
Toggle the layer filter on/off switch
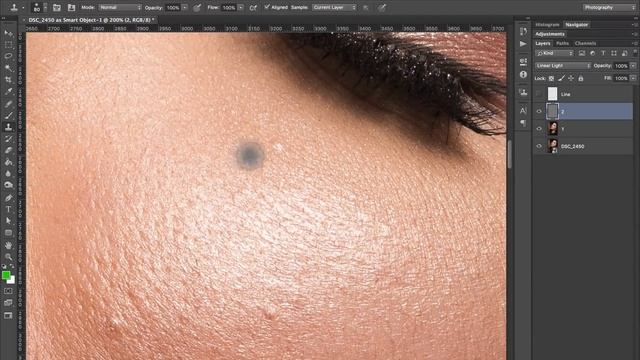point(635,53)
